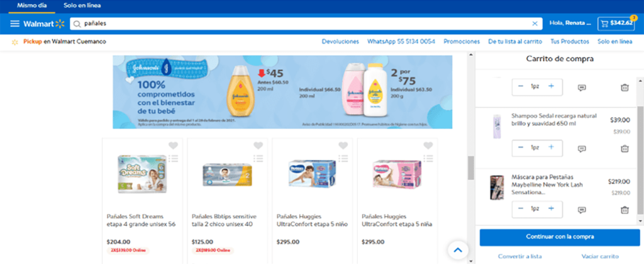Click the back-to-top arrow button
The height and width of the screenshot is (264, 644).
tap(458, 250)
